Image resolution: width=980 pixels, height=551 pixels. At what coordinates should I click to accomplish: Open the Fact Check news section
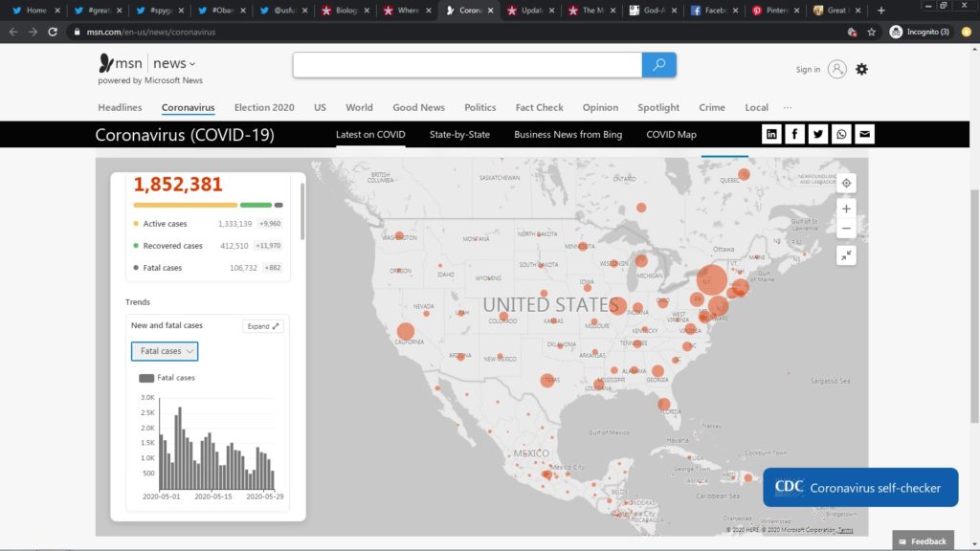pyautogui.click(x=539, y=108)
